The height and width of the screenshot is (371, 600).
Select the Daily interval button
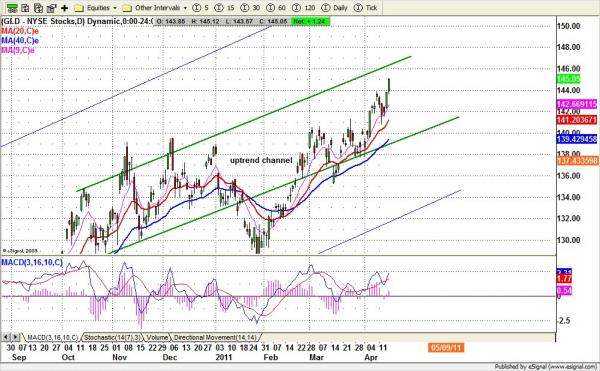[x=335, y=8]
